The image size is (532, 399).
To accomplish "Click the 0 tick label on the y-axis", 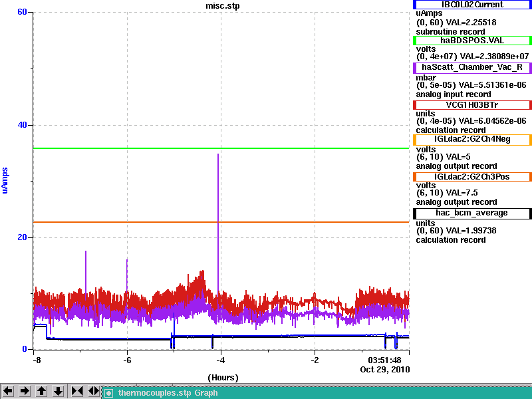I will [x=25, y=348].
